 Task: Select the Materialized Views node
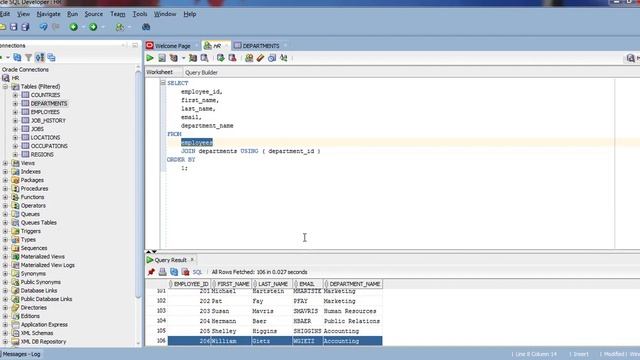point(42,257)
